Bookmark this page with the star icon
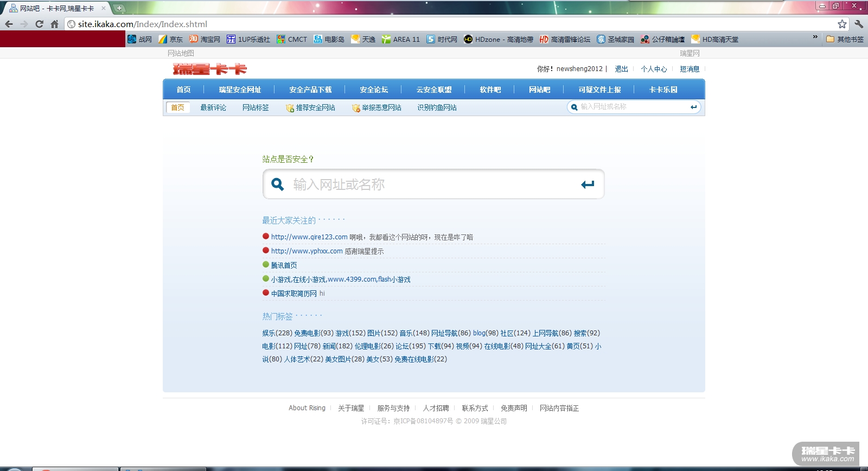Screen dimensions: 868x471 pos(842,24)
